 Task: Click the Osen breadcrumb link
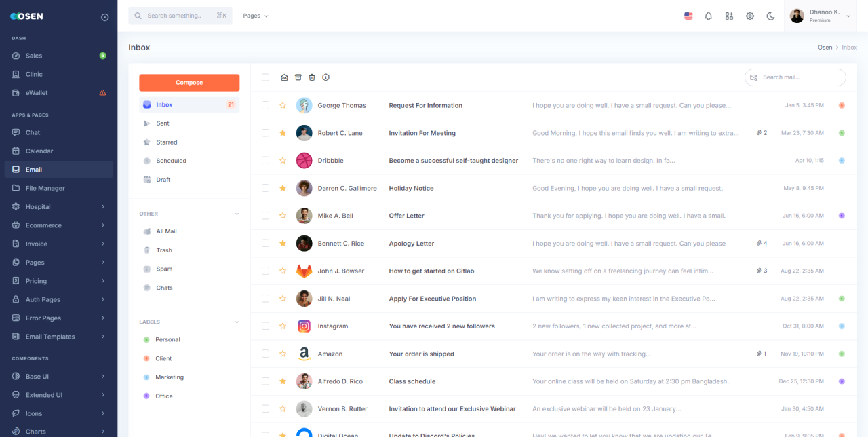coord(825,47)
